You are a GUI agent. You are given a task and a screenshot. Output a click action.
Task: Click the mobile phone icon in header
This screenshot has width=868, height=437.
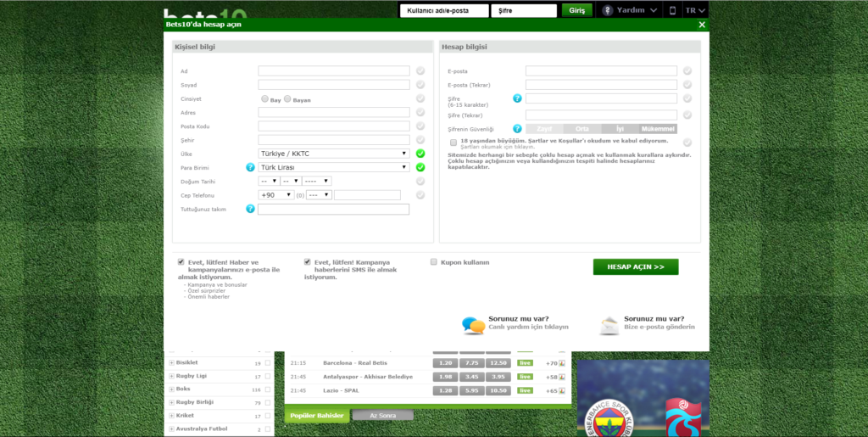click(x=673, y=10)
